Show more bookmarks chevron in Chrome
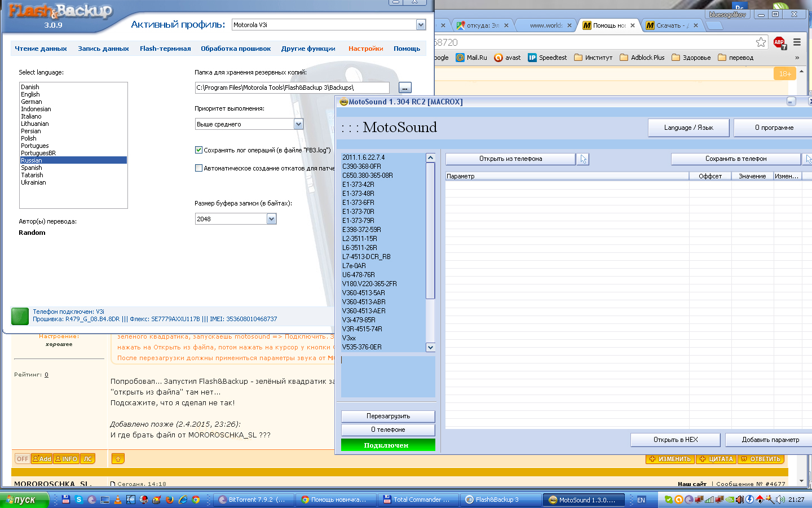Screen dimensions: 812x508 797,58
